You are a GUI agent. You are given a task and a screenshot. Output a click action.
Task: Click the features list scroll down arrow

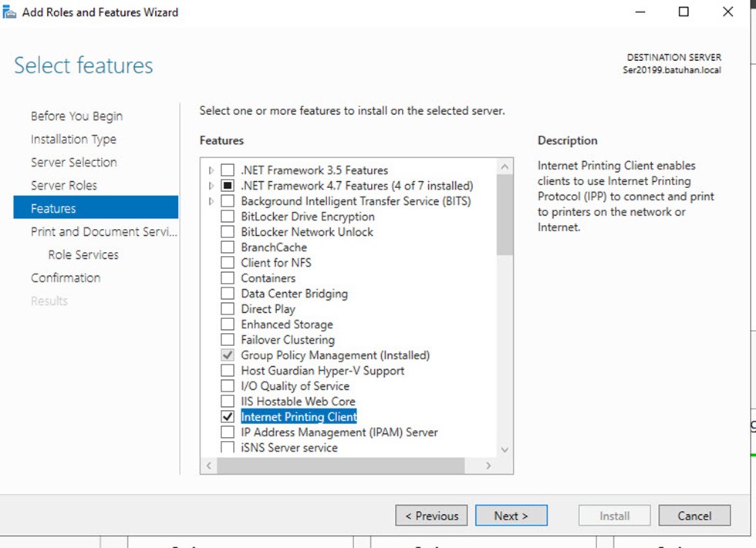pos(505,450)
